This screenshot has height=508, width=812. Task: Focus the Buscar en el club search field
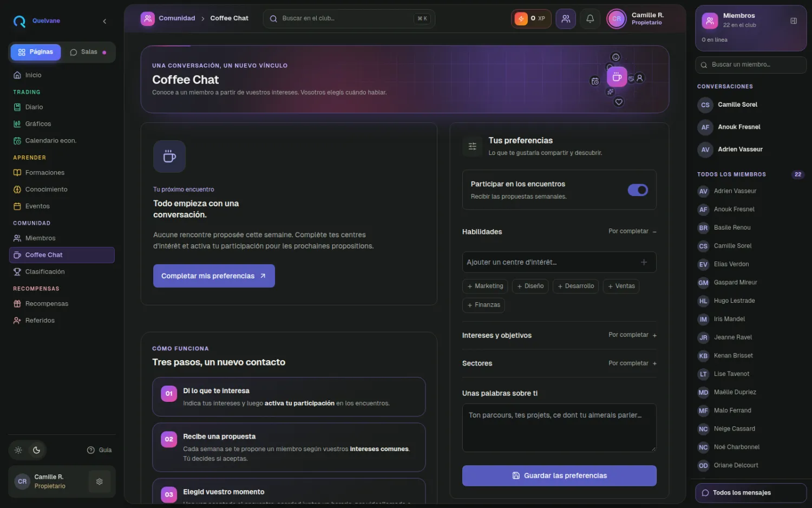tap(349, 18)
